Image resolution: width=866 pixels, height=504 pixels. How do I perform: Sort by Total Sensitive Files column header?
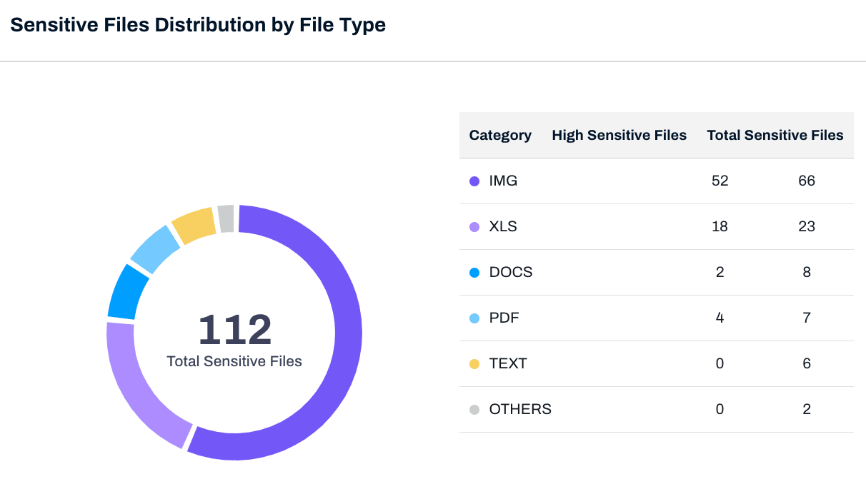pos(775,136)
